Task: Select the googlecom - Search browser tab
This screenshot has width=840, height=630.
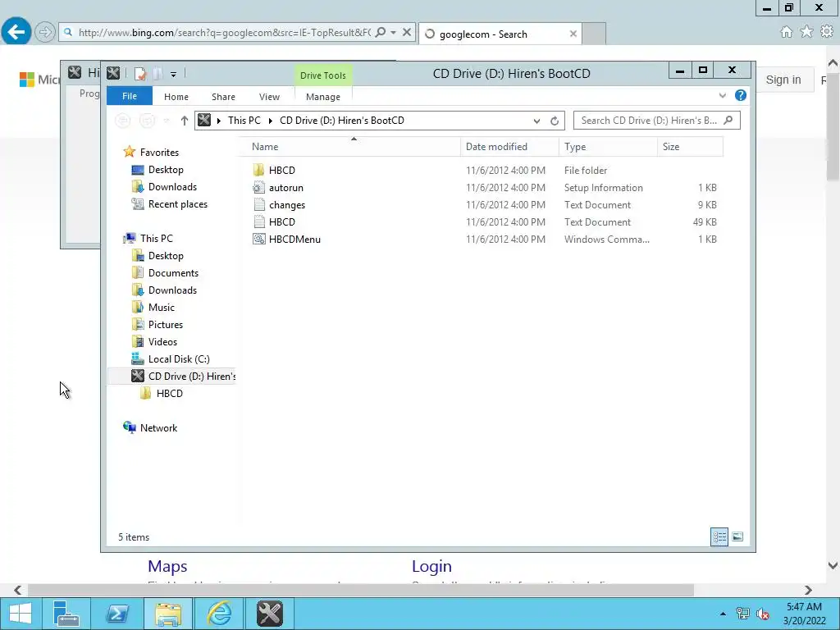Action: [x=500, y=34]
